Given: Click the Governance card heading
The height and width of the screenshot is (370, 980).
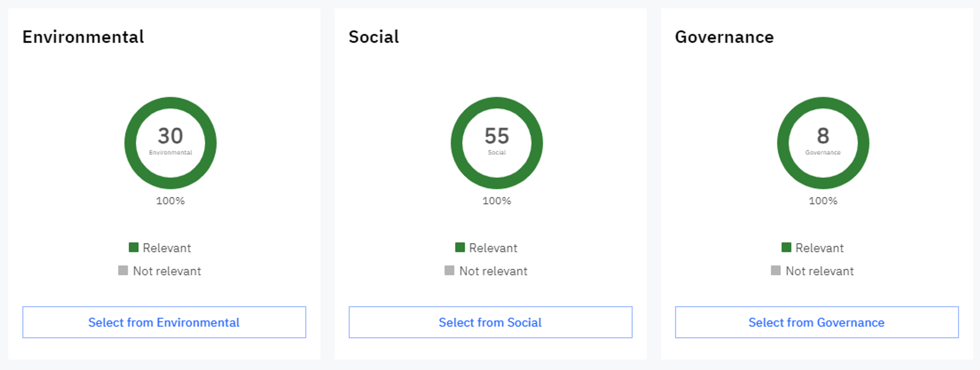Looking at the screenshot, I should click(x=724, y=37).
